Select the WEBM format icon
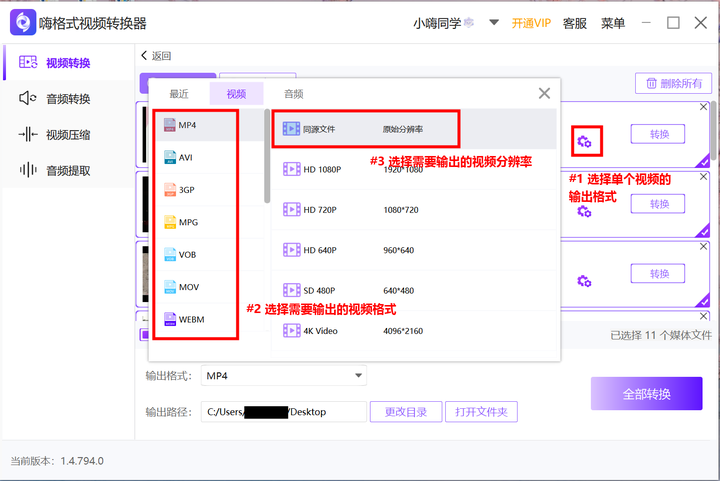This screenshot has height=481, width=720. click(170, 319)
